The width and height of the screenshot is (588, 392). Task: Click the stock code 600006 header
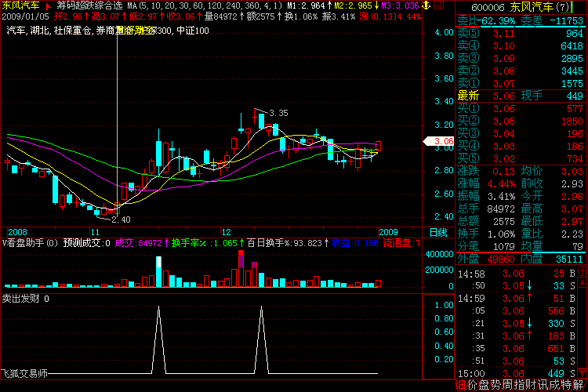click(x=488, y=7)
